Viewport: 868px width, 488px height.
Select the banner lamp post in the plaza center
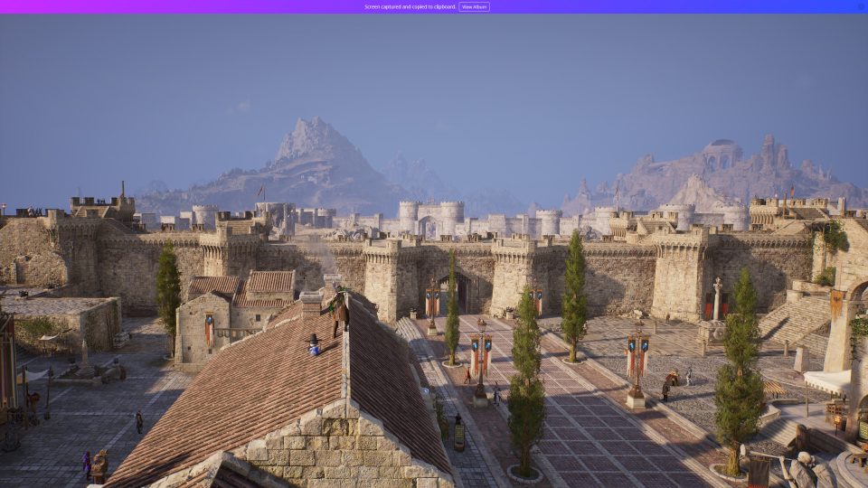tap(480, 357)
